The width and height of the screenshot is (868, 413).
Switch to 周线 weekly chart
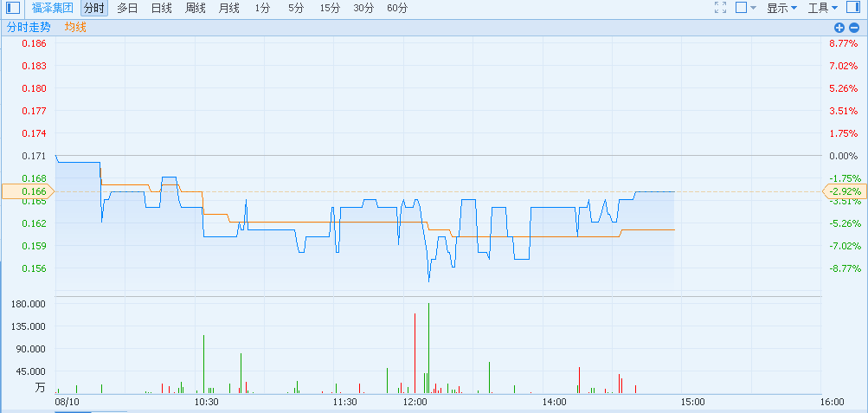195,8
